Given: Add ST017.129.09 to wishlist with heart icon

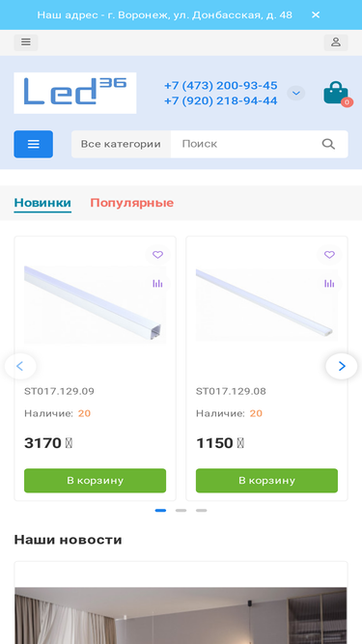Looking at the screenshot, I should click(157, 255).
